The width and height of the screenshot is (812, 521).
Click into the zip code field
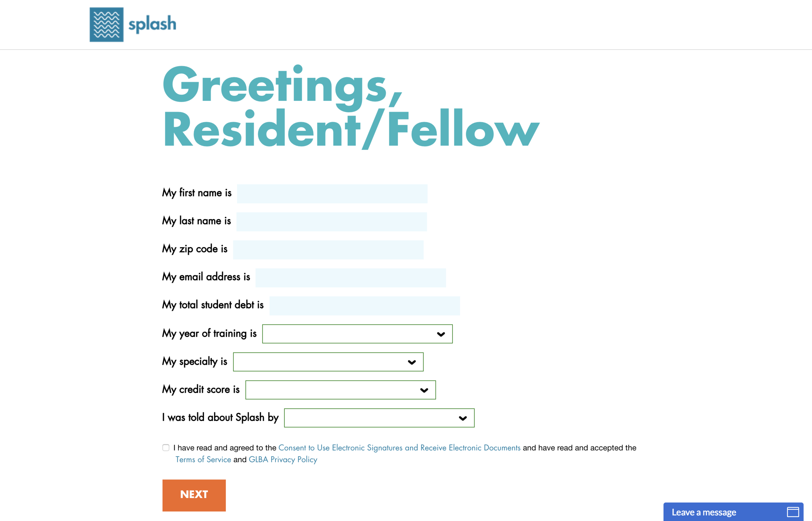(328, 250)
